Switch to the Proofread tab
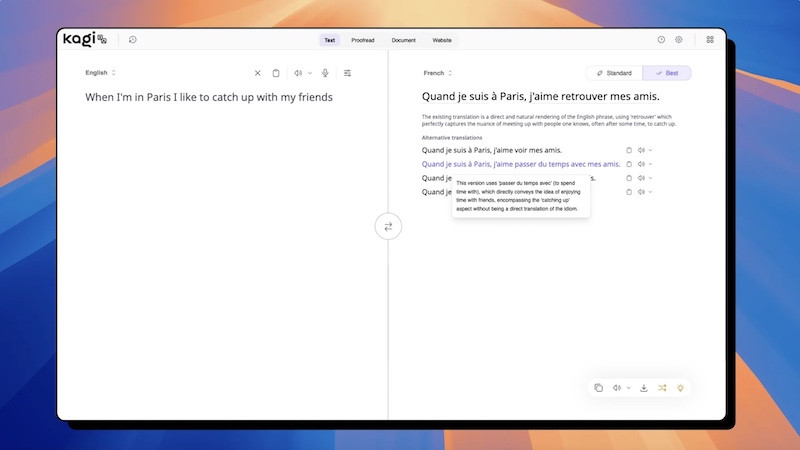Image resolution: width=800 pixels, height=450 pixels. click(x=362, y=40)
